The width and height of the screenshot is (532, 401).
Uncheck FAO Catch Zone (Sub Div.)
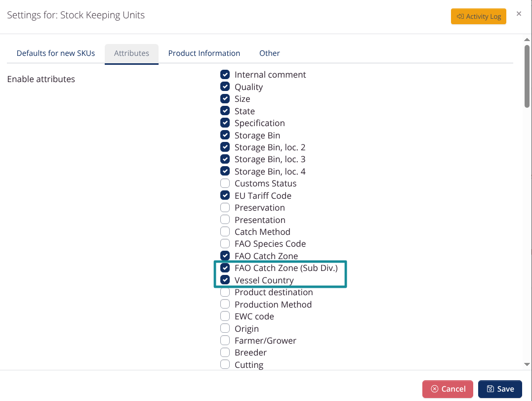click(x=225, y=268)
